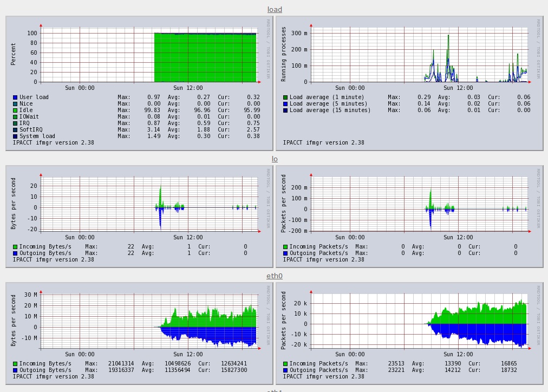Click the Nice legend color box
This screenshot has height=392, width=548.
tap(15, 104)
